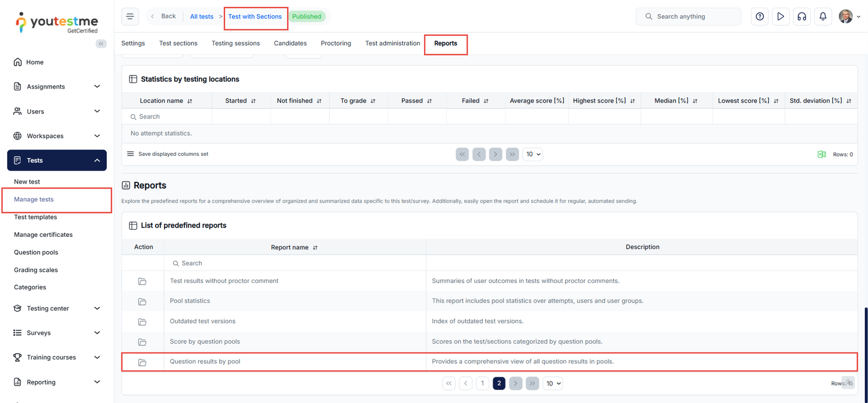Sort by Location name column

[189, 101]
